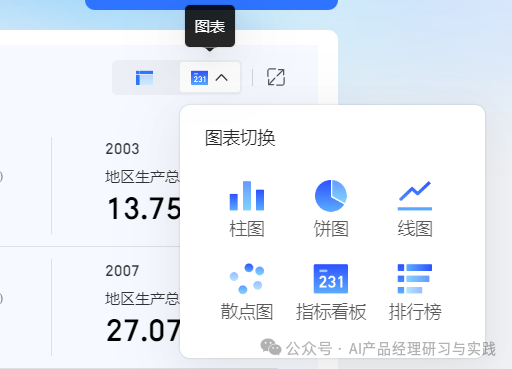Click the 13.75 value
Image resolution: width=512 pixels, height=369 pixels.
[x=144, y=209]
